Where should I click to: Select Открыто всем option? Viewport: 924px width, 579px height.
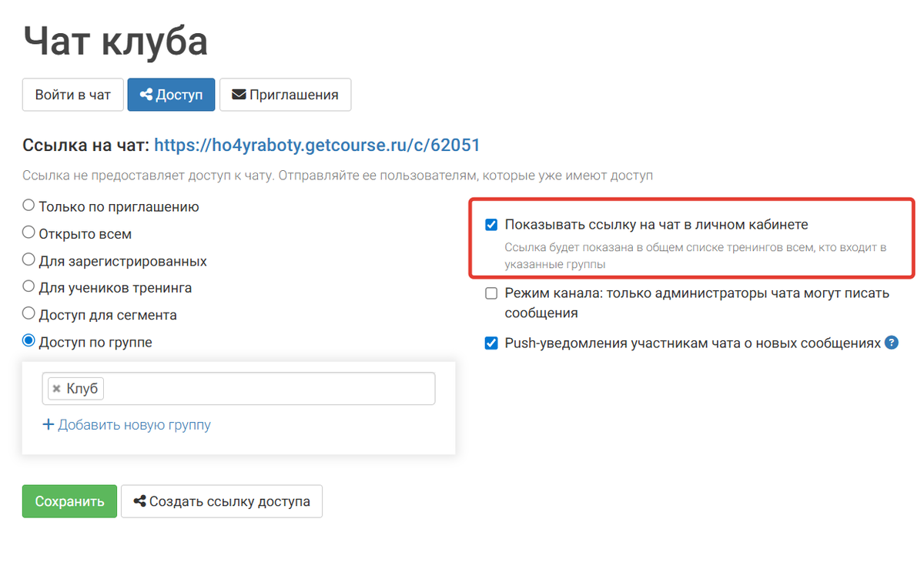pos(28,233)
